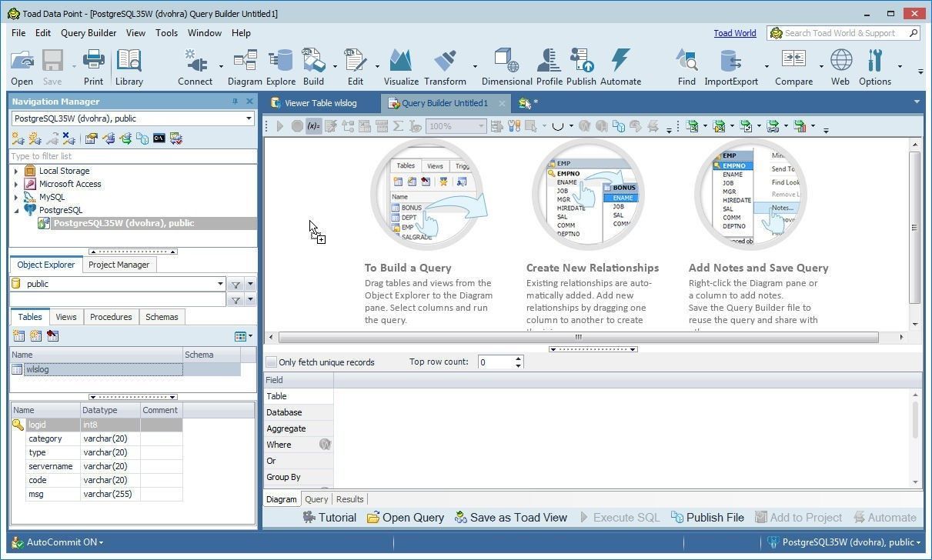Expand the Microsoft Access tree node
The image size is (932, 560).
pos(16,184)
